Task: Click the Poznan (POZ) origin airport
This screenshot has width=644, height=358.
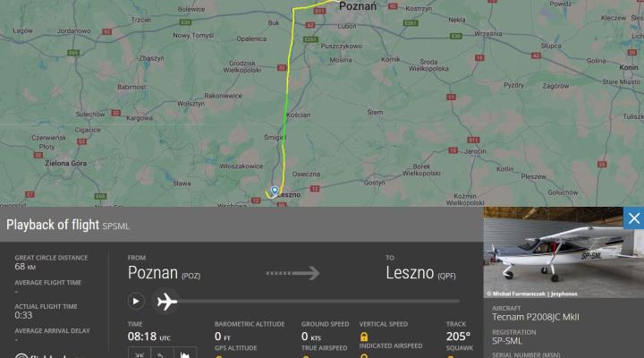Action: [164, 273]
